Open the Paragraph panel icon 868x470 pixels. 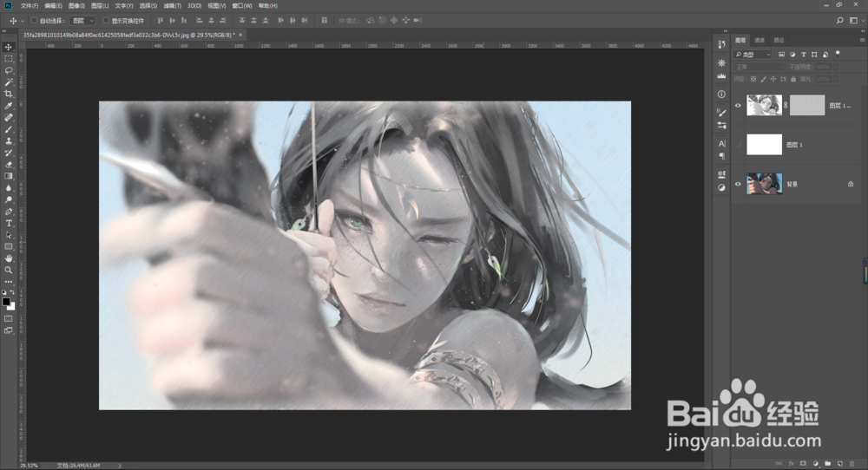pyautogui.click(x=721, y=156)
